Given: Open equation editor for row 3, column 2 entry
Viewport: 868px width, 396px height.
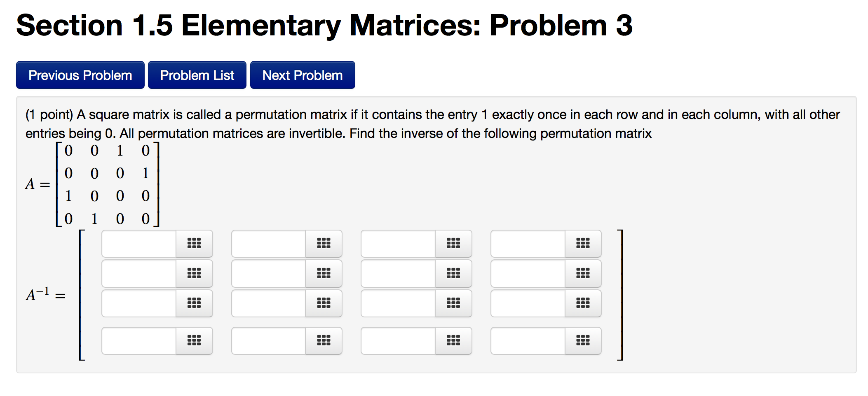Looking at the screenshot, I should [x=324, y=303].
